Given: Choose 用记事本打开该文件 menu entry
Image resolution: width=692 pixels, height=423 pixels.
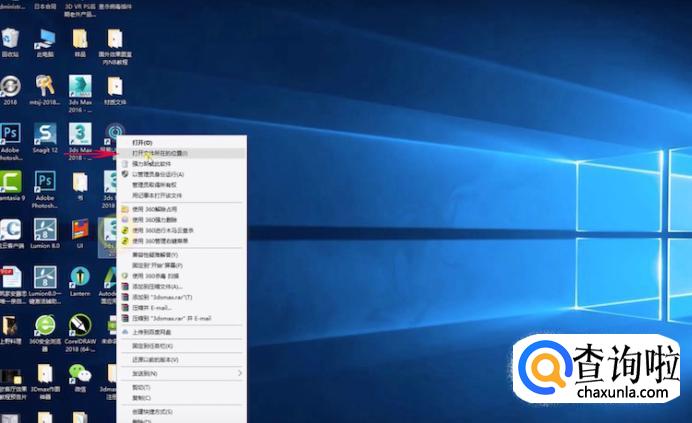Looking at the screenshot, I should pos(181,196).
